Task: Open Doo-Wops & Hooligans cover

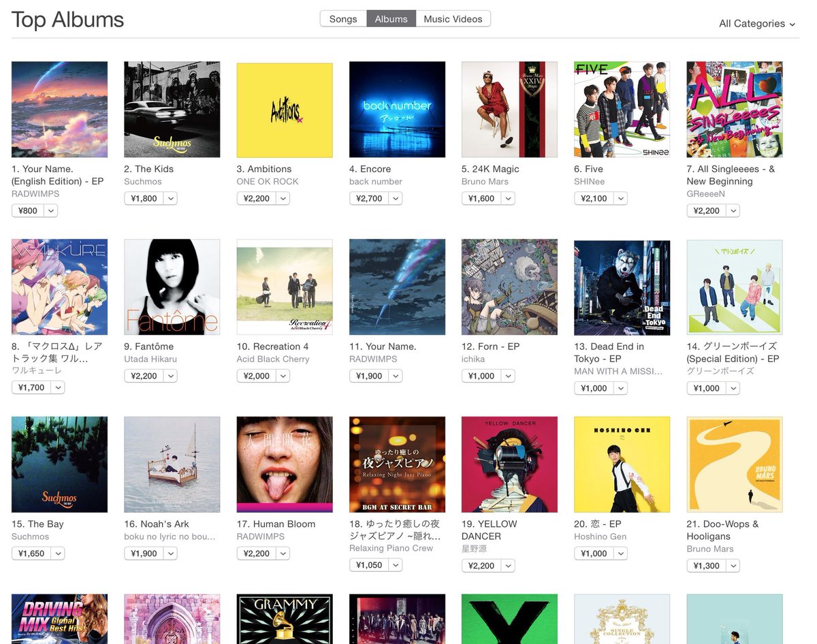Action: click(x=735, y=465)
